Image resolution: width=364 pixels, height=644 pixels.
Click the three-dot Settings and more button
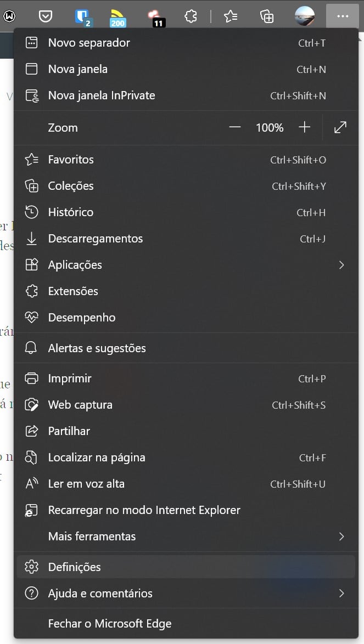pos(343,16)
